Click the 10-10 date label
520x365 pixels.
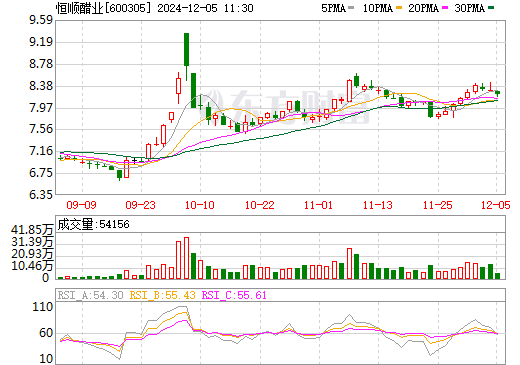click(200, 205)
